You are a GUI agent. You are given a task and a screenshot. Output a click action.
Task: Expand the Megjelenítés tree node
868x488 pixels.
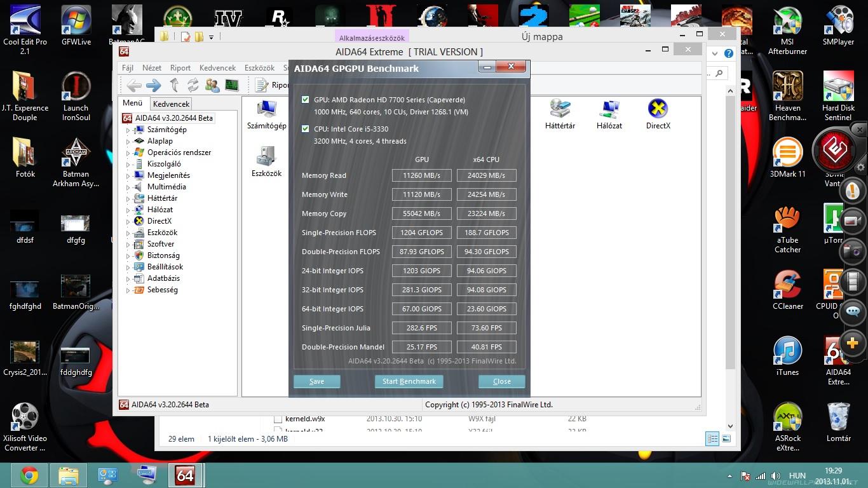point(128,175)
